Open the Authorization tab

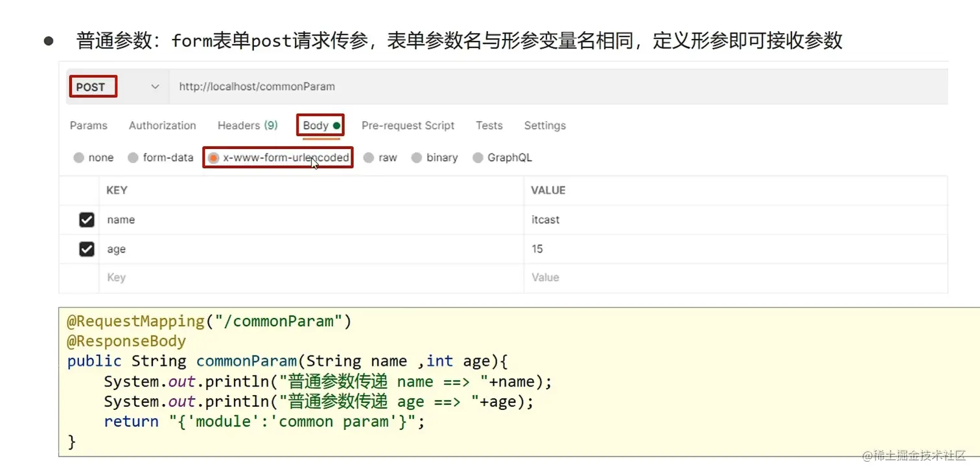(162, 126)
